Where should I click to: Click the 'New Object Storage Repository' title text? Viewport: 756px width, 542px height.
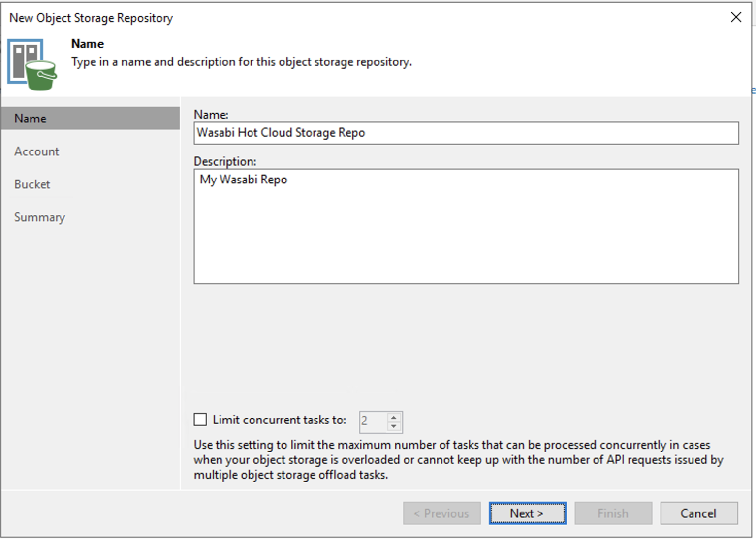click(91, 18)
